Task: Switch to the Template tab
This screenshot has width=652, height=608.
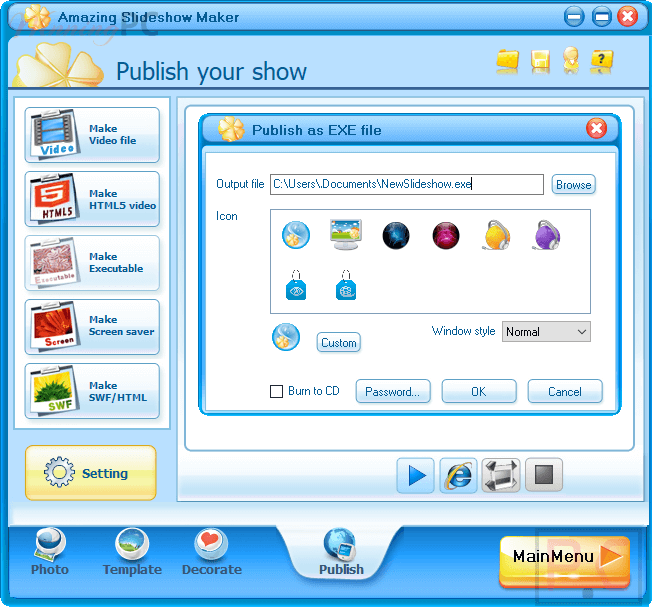Action: pos(132,551)
